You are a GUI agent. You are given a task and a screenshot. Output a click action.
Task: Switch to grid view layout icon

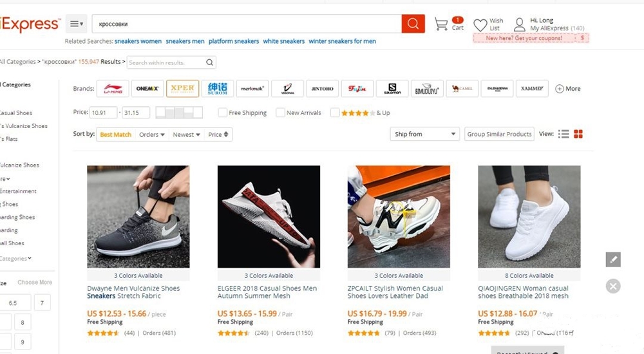[x=578, y=134]
